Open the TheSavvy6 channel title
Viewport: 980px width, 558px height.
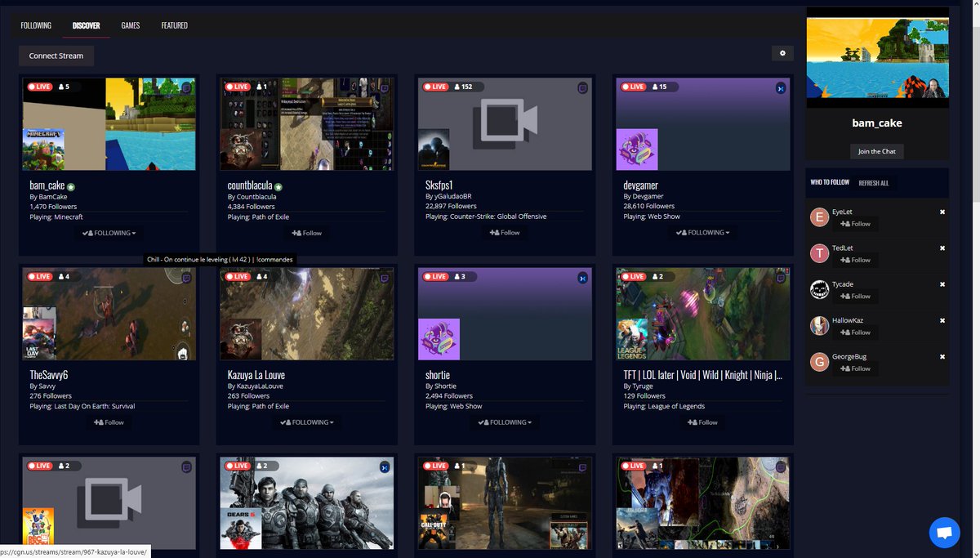[49, 375]
